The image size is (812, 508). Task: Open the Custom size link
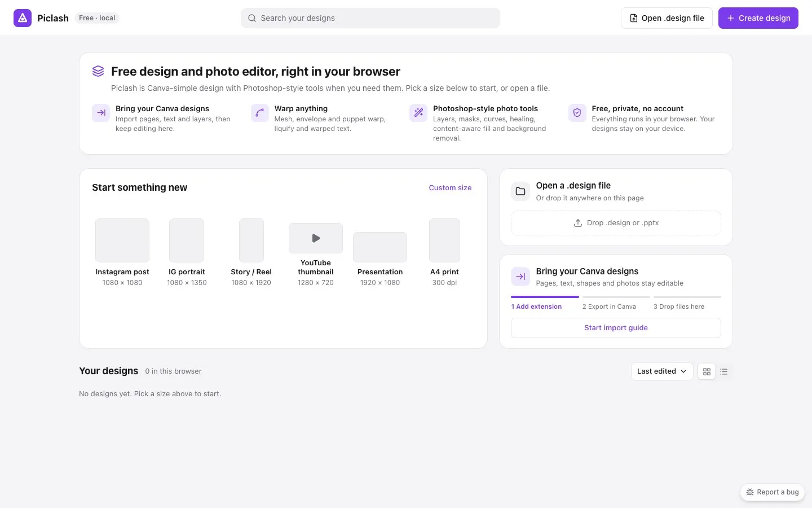[450, 188]
